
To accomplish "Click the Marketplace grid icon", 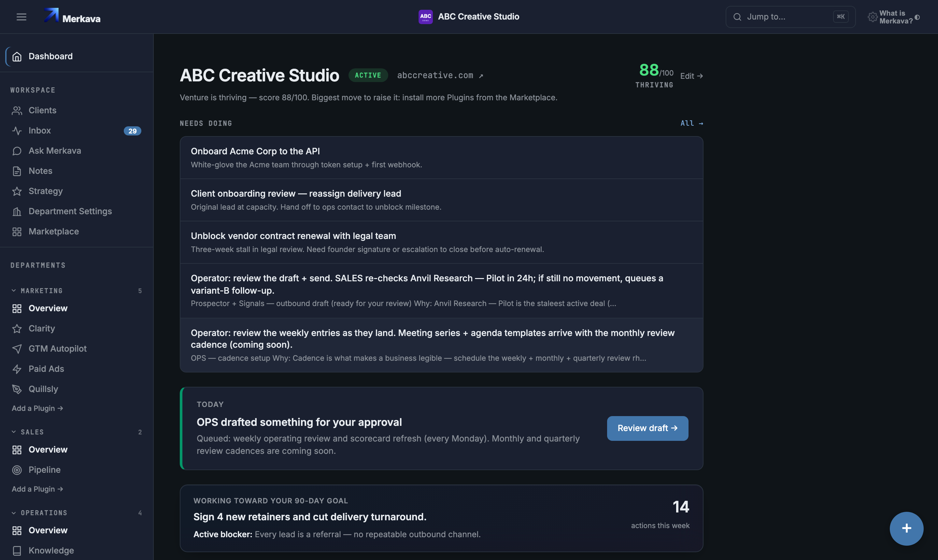I will click(17, 232).
